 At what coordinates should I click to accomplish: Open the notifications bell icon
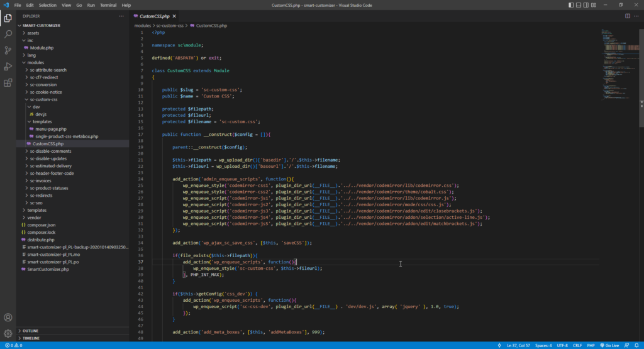click(x=636, y=345)
